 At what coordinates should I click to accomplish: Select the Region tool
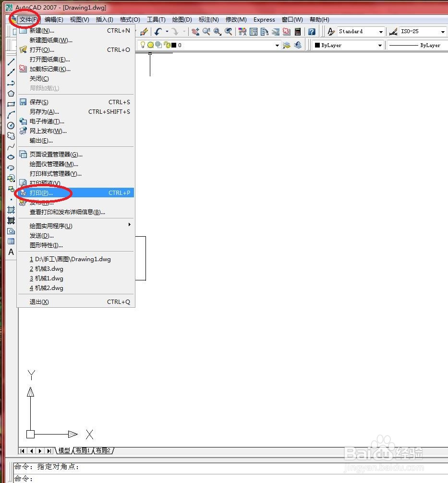coord(11,231)
